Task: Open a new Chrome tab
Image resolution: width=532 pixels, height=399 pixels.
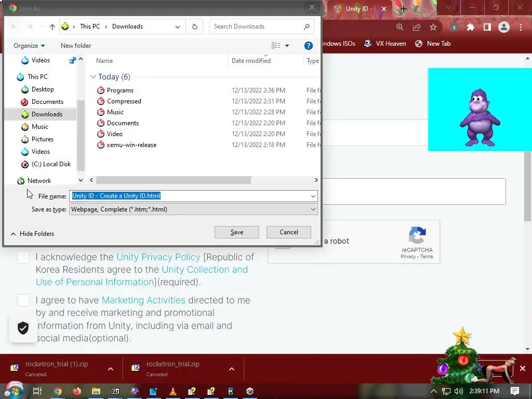Action: click(x=403, y=9)
